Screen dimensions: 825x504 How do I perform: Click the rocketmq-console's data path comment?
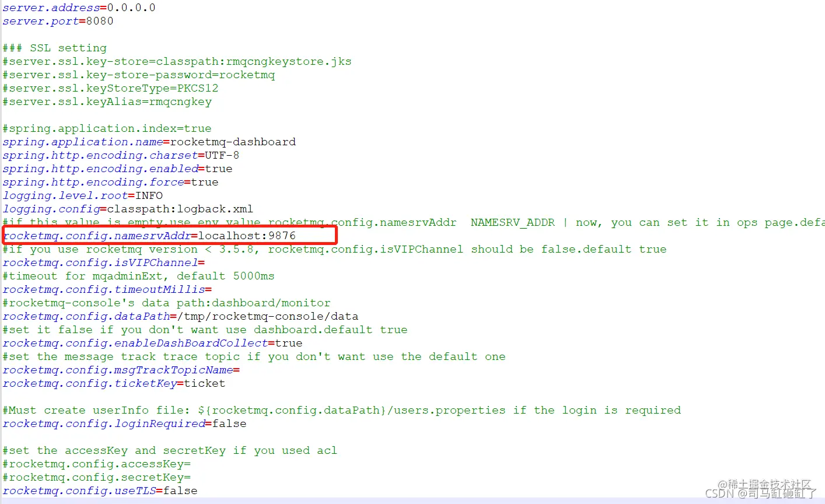point(166,303)
